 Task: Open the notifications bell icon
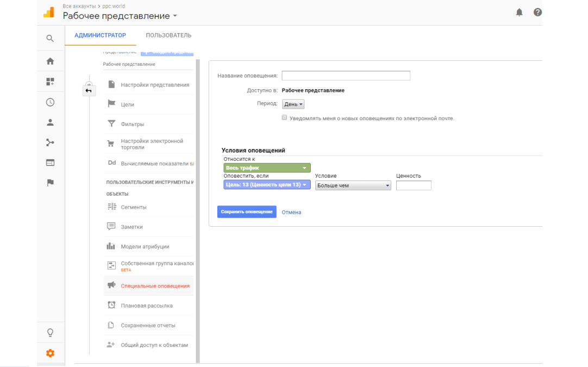click(519, 13)
